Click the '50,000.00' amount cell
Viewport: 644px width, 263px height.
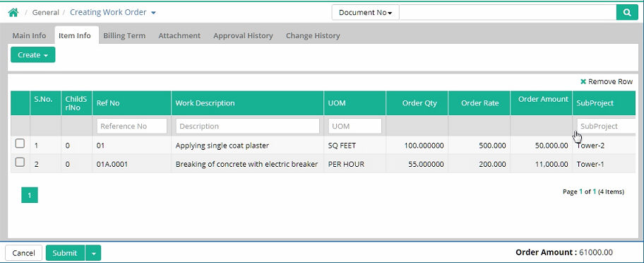541,146
